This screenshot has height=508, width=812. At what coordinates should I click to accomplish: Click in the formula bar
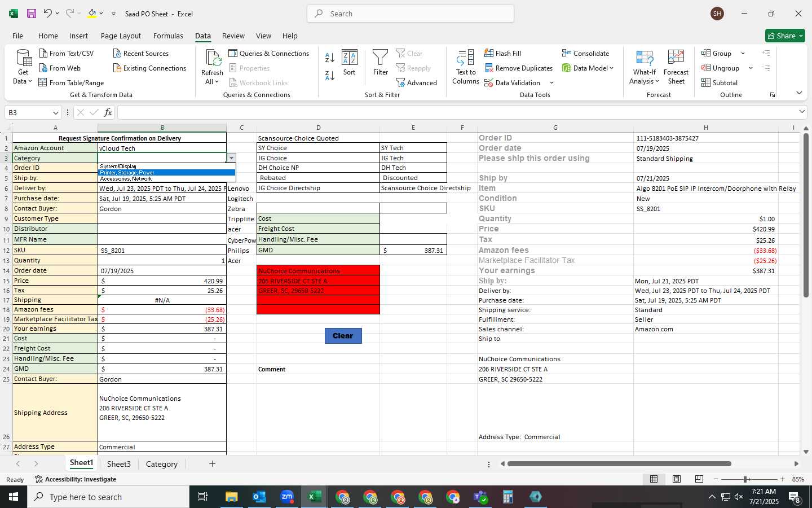[457, 112]
